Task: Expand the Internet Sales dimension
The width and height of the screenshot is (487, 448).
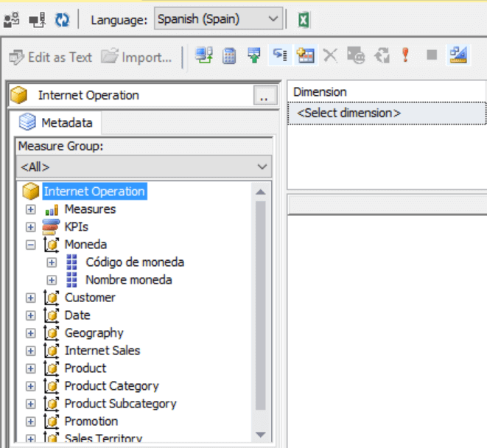Action: coord(30,351)
